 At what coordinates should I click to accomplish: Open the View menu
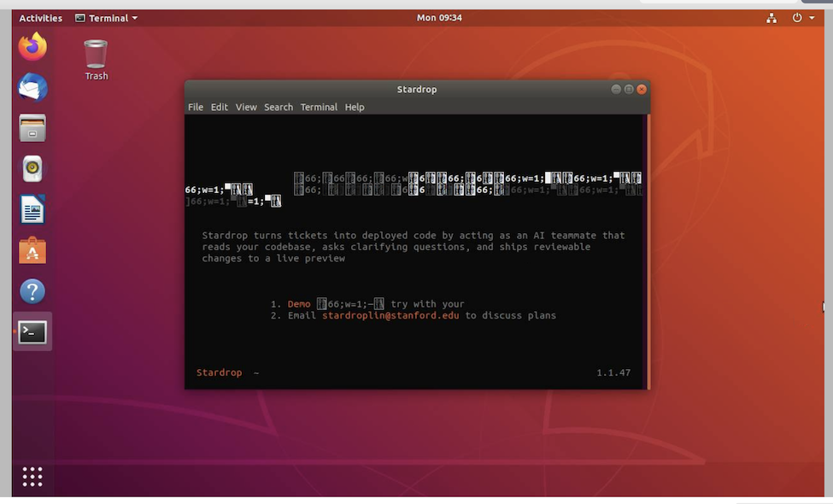coord(246,107)
